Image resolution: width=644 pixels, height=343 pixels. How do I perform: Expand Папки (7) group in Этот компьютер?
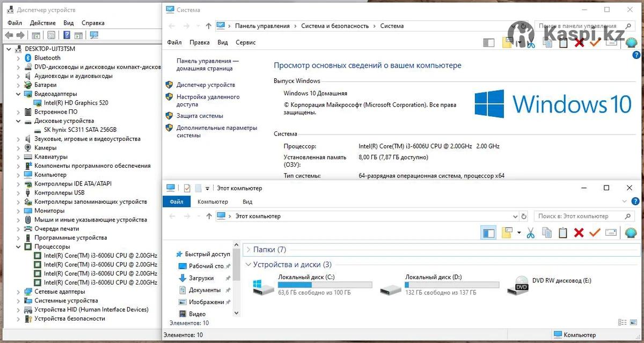pyautogui.click(x=248, y=250)
